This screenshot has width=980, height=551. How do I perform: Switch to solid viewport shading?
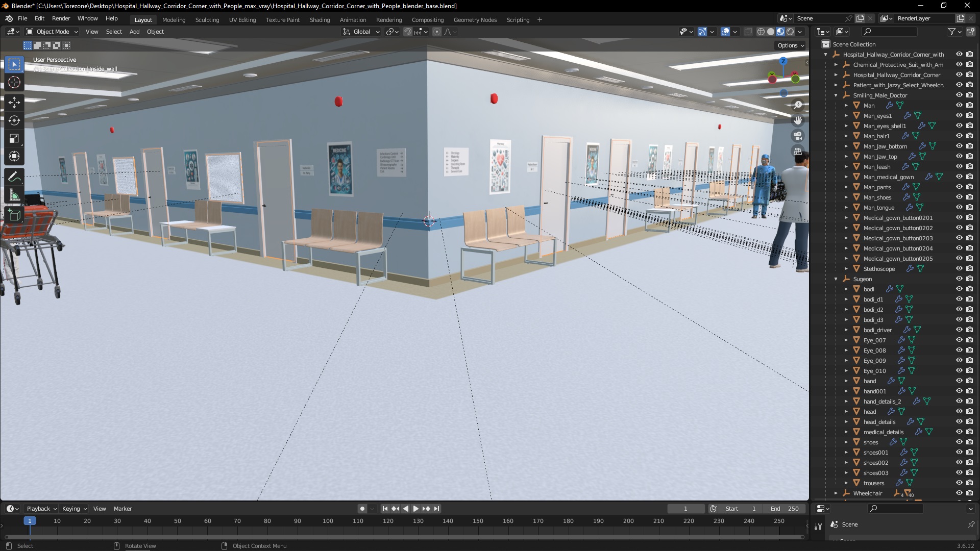771,32
